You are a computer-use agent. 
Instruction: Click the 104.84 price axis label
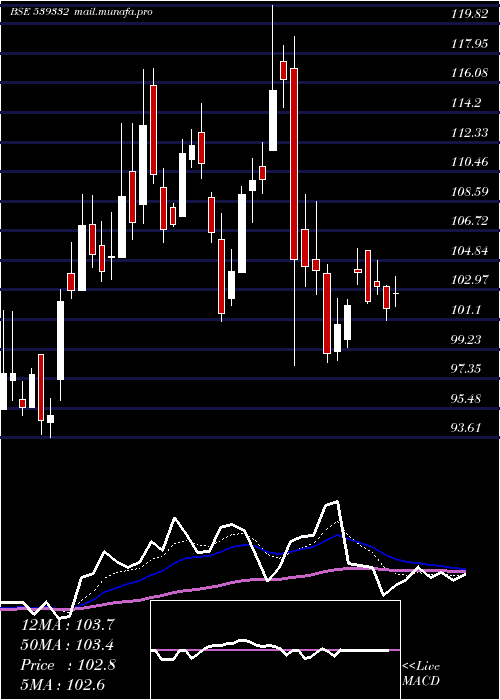click(x=469, y=250)
